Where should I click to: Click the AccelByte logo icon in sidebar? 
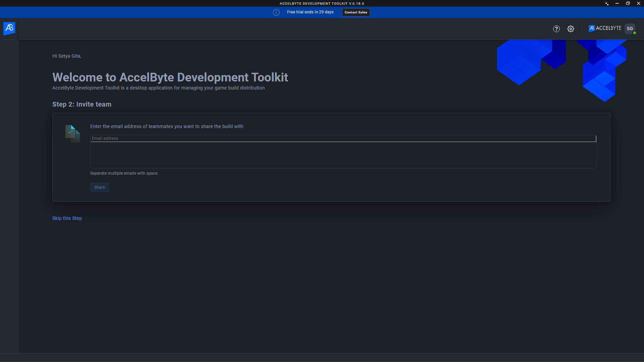pyautogui.click(x=9, y=28)
